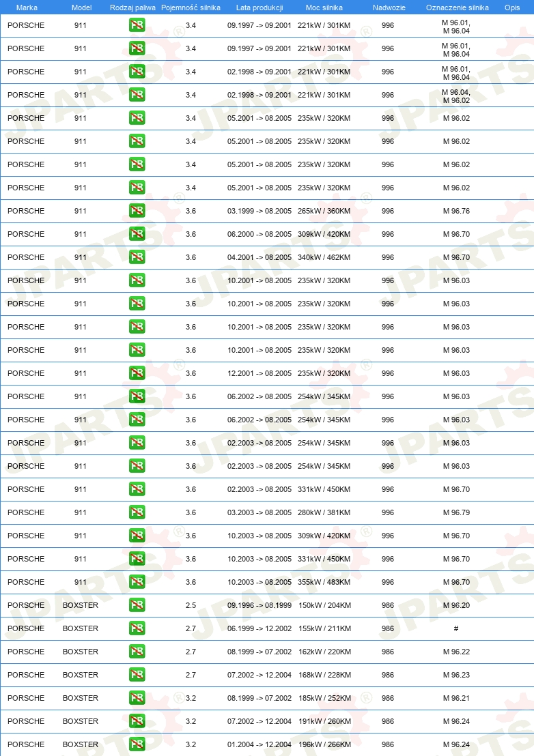The height and width of the screenshot is (756, 534).
Task: Select the fuel icon in the 06.2000 -> 08.2005 row
Action: (137, 234)
